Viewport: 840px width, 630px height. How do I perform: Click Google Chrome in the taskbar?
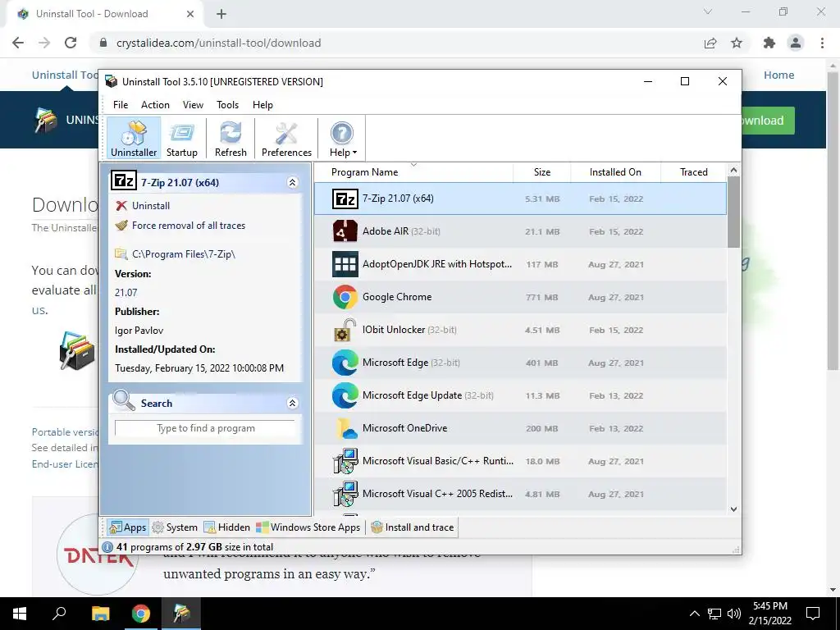tap(141, 614)
